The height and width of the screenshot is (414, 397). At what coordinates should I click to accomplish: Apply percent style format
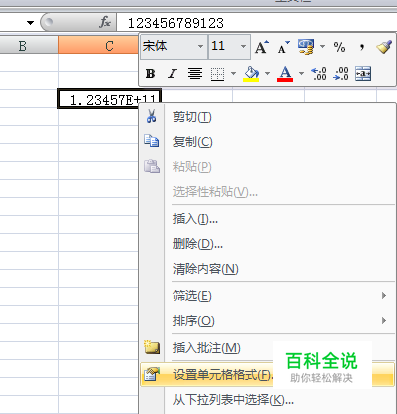pos(339,47)
